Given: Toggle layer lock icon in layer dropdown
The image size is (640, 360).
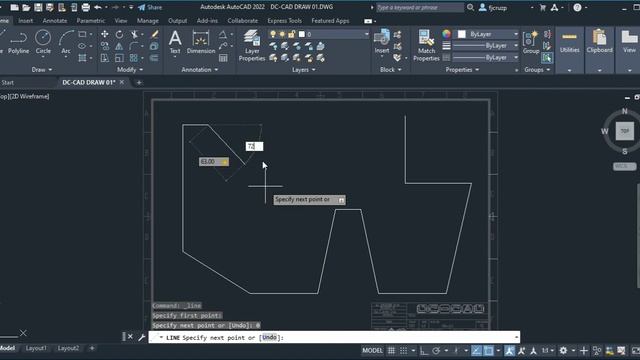Looking at the screenshot, I should tap(291, 34).
